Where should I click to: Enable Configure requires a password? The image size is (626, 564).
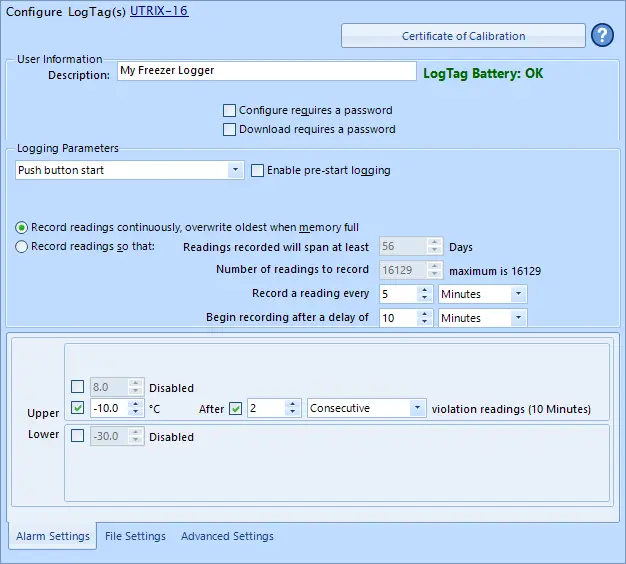230,110
